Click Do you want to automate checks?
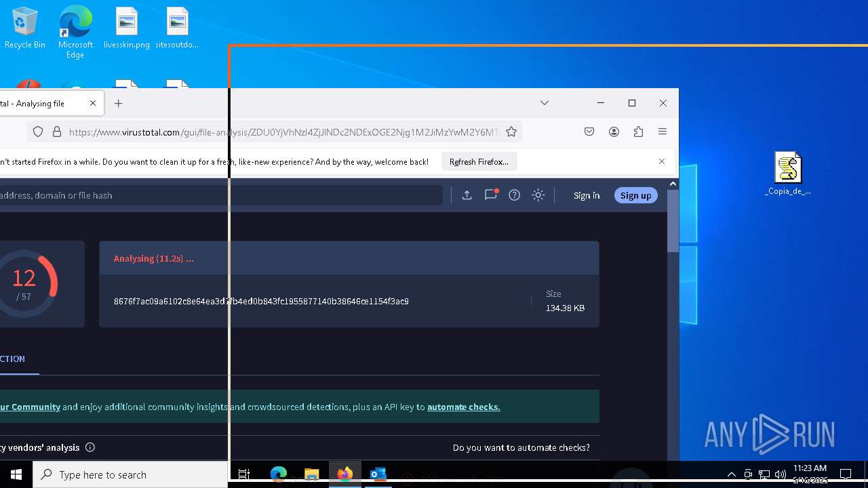 (521, 447)
